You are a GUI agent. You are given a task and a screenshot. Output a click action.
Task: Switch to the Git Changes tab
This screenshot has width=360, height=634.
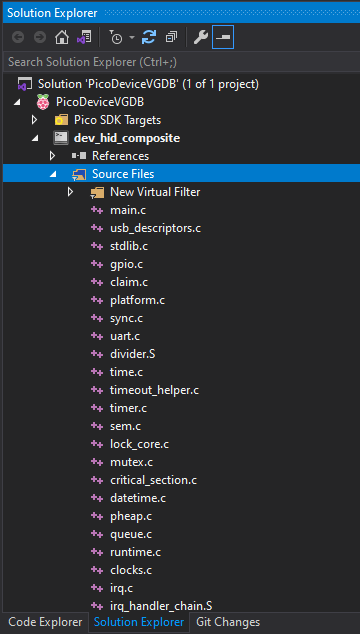(x=228, y=621)
